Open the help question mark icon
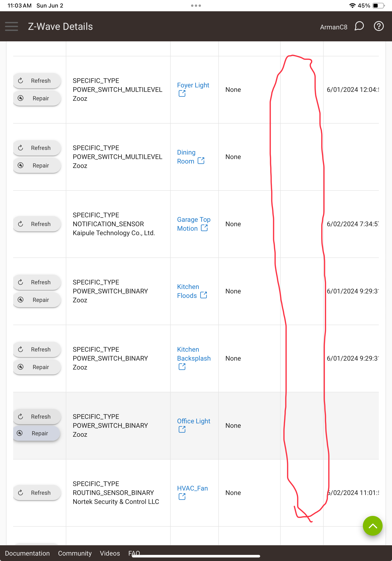Image resolution: width=392 pixels, height=561 pixels. click(379, 26)
